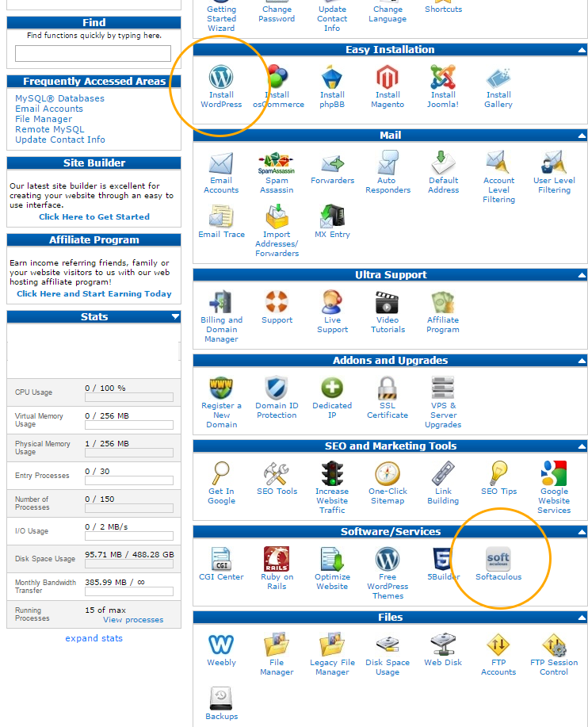The image size is (588, 727).
Task: Click the Monthly Bandwidth Transfer bar
Action: pos(129,591)
